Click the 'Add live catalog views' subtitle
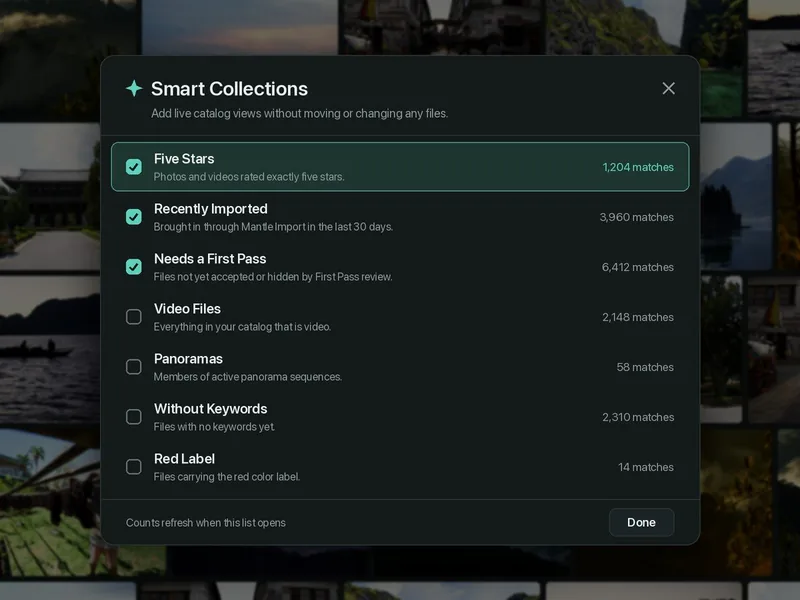This screenshot has height=600, width=800. [x=299, y=113]
